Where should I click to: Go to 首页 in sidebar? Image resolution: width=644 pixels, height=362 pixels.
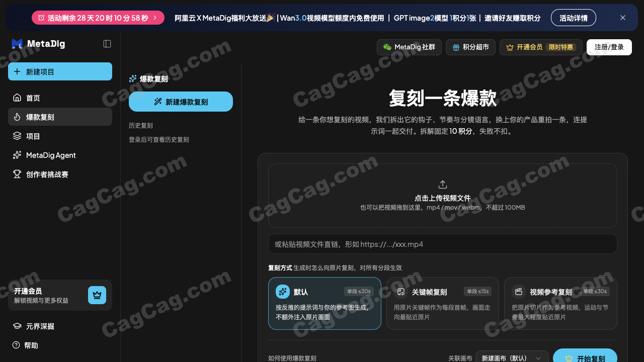click(60, 98)
